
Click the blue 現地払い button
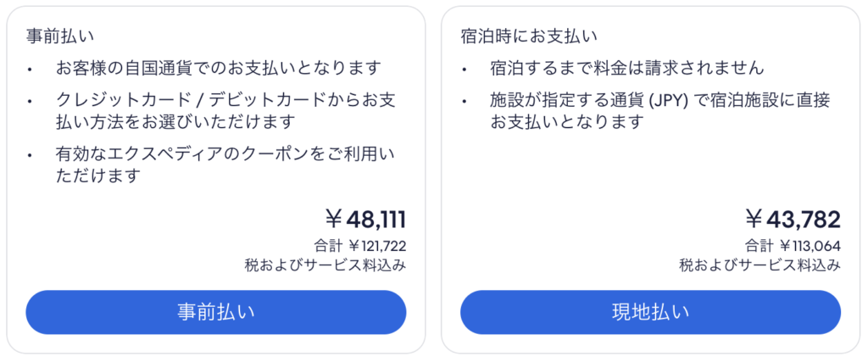tap(650, 312)
